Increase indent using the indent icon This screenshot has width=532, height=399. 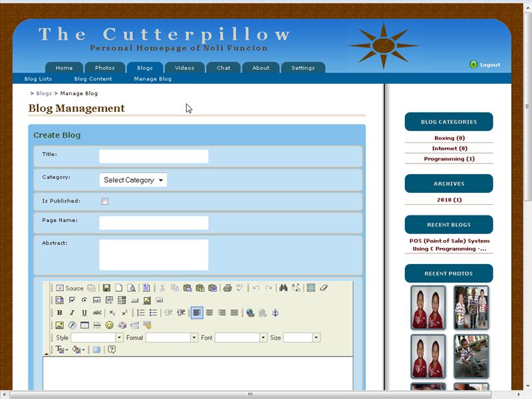[x=181, y=313]
